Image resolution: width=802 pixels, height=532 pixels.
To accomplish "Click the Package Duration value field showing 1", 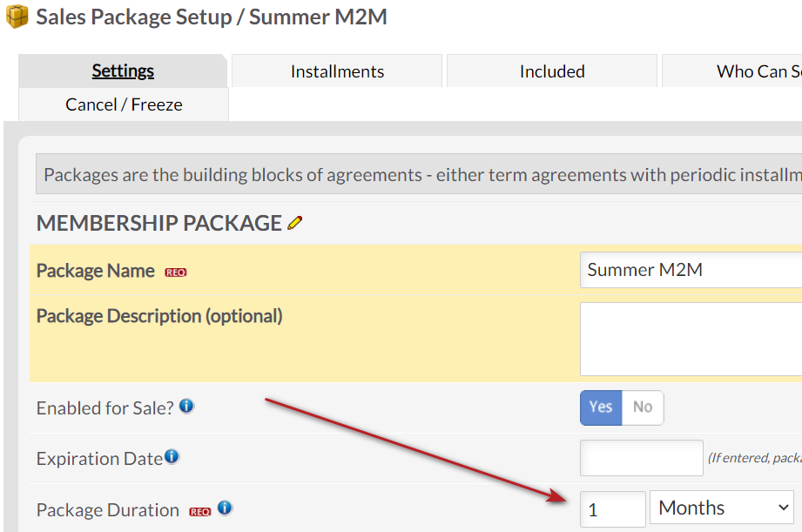I will [612, 508].
